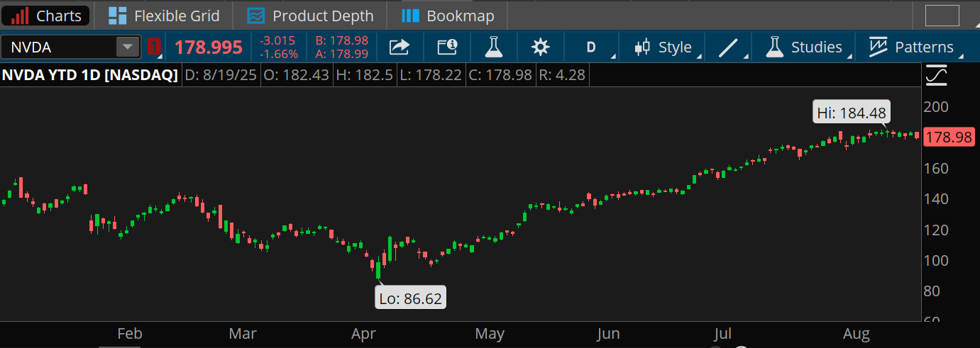The image size is (980, 348).
Task: Click the May label on time axis
Action: (490, 333)
